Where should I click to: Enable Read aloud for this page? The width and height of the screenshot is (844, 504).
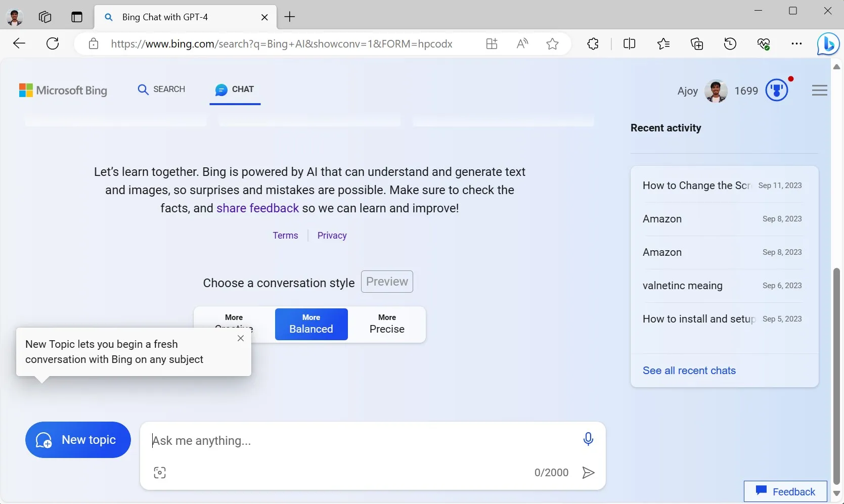(522, 43)
